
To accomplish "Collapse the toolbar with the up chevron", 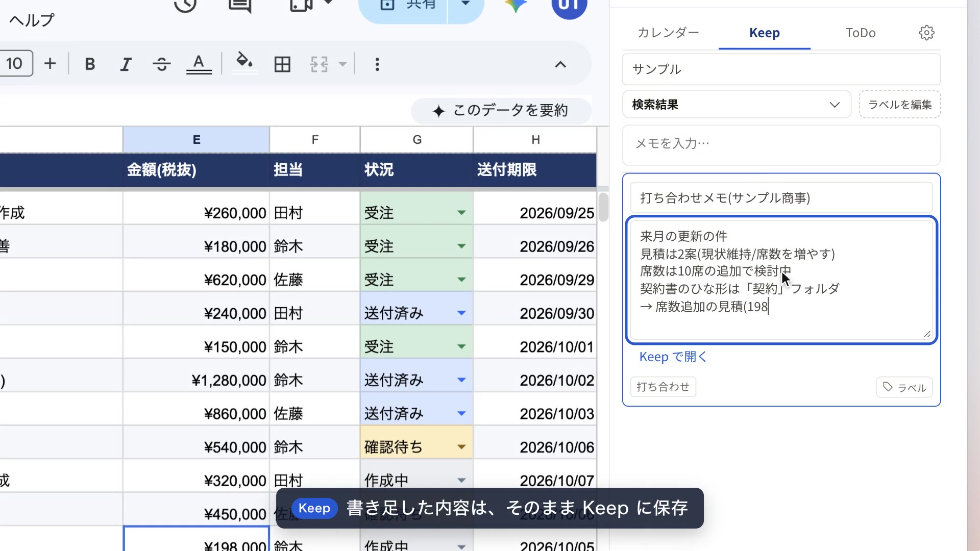I will [560, 64].
